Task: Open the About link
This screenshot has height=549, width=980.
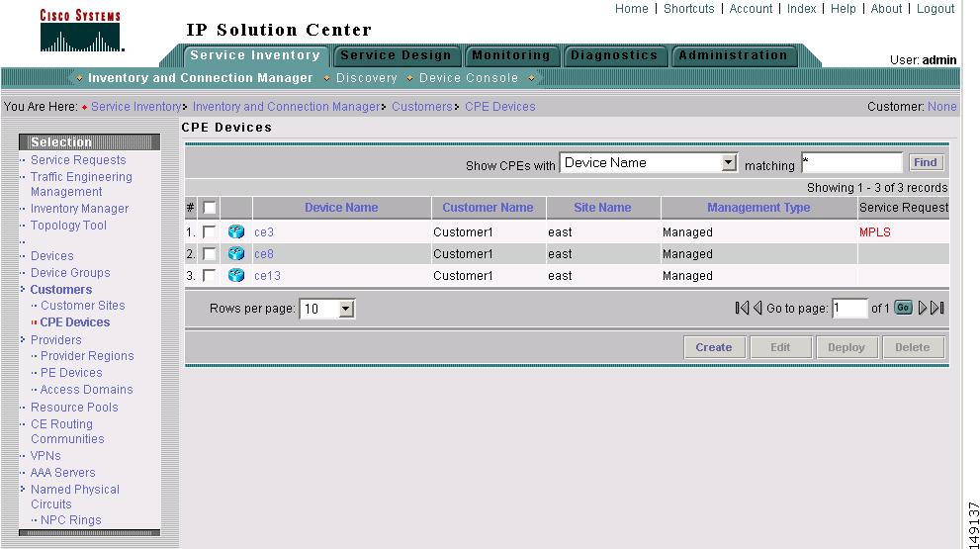Action: coord(886,9)
